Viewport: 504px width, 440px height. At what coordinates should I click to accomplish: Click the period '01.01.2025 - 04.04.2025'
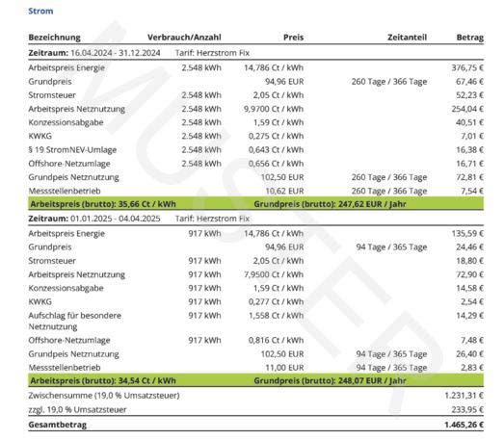(x=116, y=219)
